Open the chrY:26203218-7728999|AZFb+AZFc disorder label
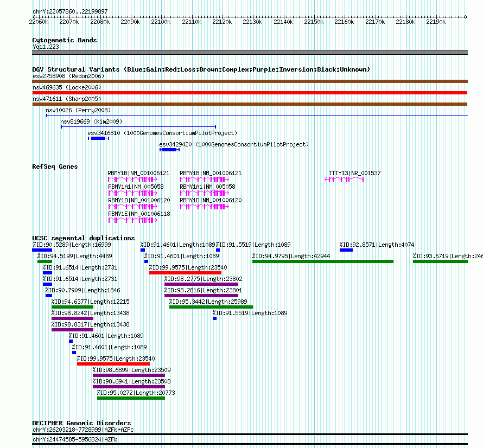483x448 pixels. [83, 430]
